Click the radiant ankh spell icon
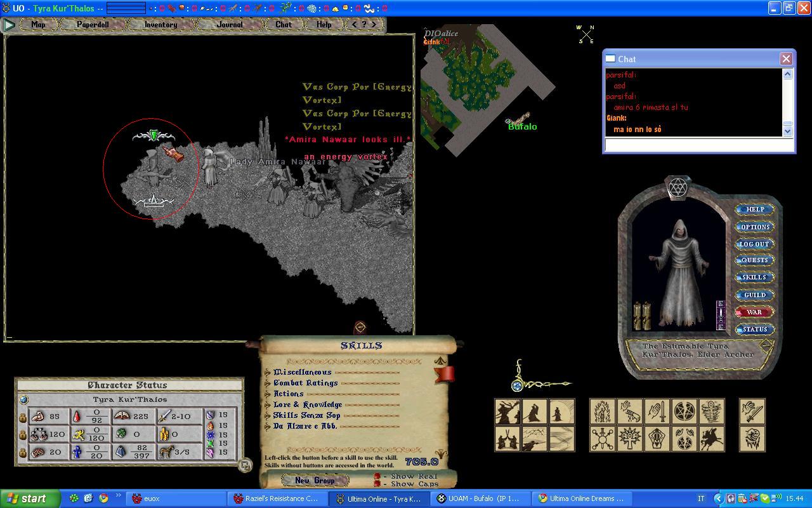The width and height of the screenshot is (812, 508). (x=629, y=439)
